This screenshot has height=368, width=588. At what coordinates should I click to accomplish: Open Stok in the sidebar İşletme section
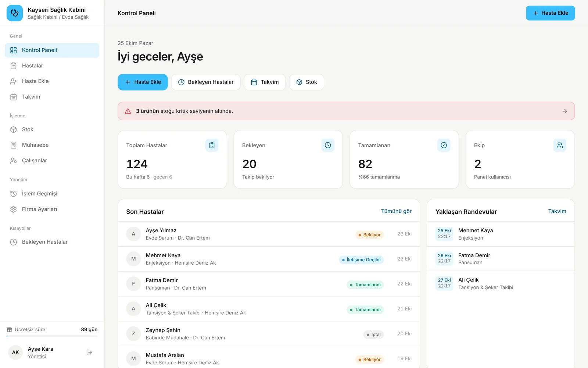52,130
